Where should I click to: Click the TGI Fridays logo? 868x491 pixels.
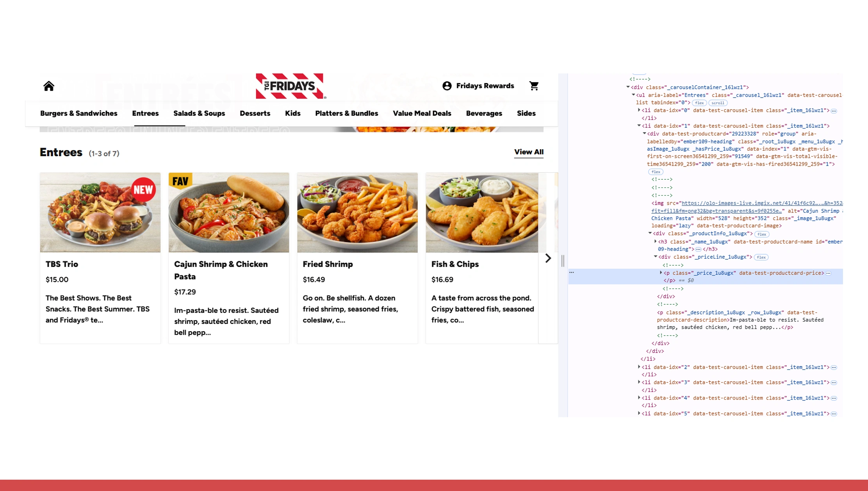(290, 86)
